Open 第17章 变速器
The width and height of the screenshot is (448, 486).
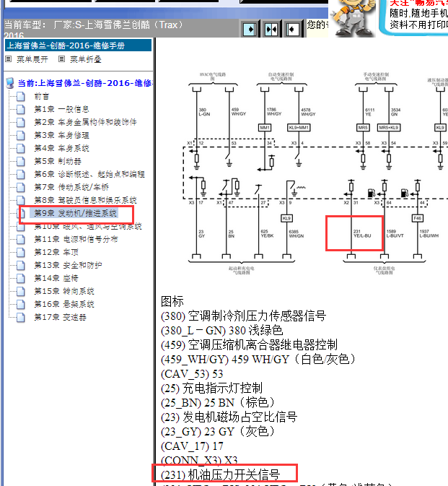60,318
